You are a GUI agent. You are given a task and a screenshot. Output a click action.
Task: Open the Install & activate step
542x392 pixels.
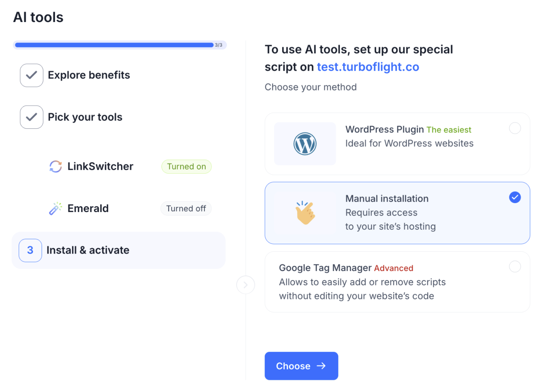click(x=88, y=250)
